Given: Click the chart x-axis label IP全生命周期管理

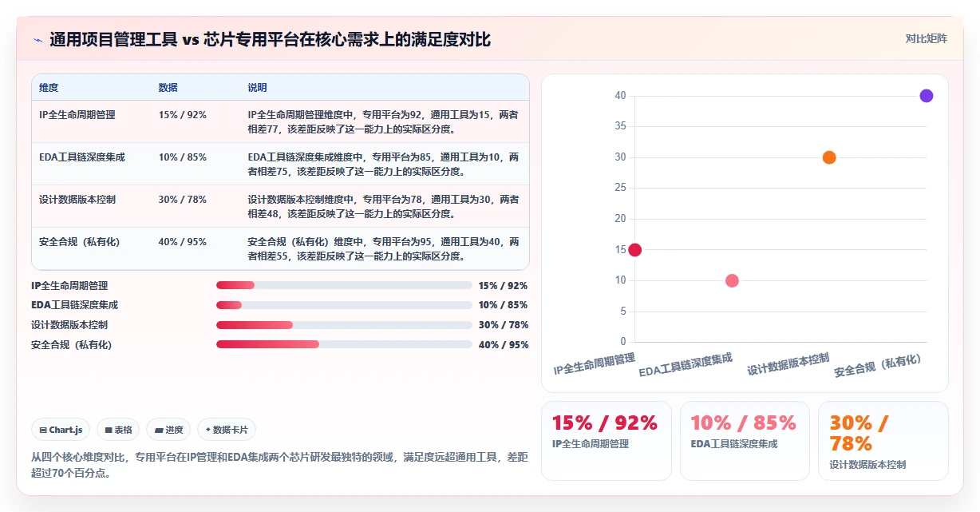Looking at the screenshot, I should click(x=595, y=364).
